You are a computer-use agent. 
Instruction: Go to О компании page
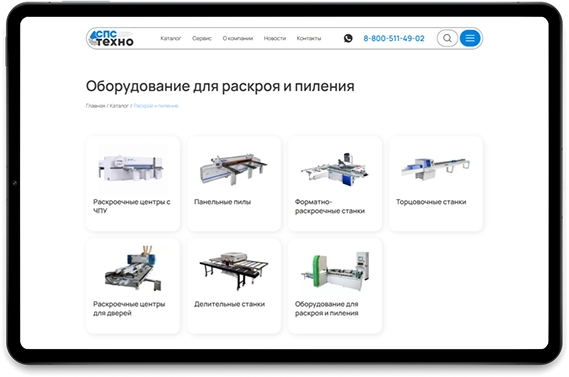pyautogui.click(x=238, y=38)
